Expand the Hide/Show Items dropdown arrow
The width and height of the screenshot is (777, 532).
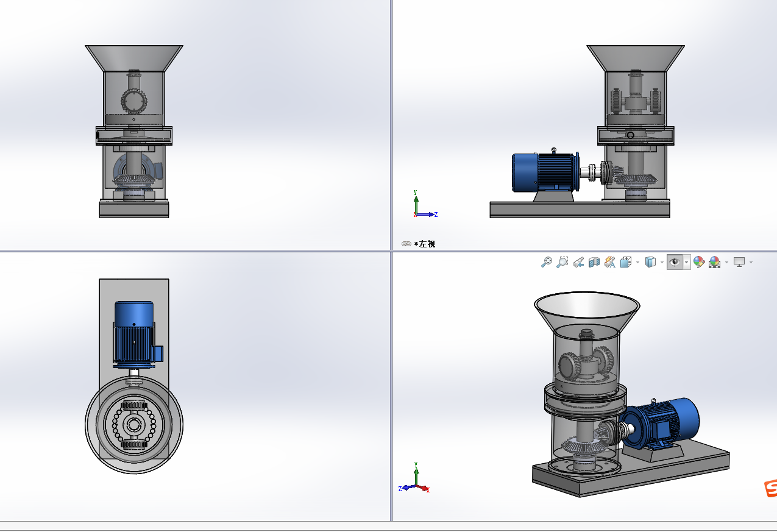[x=687, y=262]
